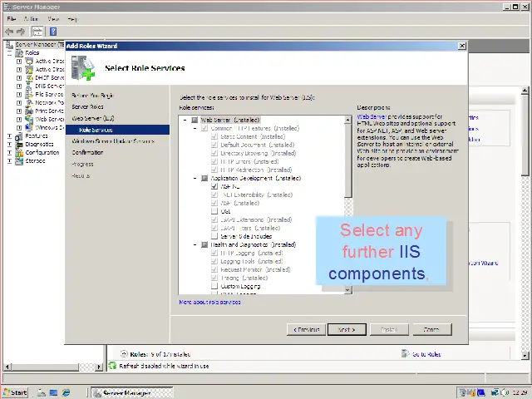The width and height of the screenshot is (532, 399).
Task: Select the DHCP Server role icon
Action: (30, 77)
